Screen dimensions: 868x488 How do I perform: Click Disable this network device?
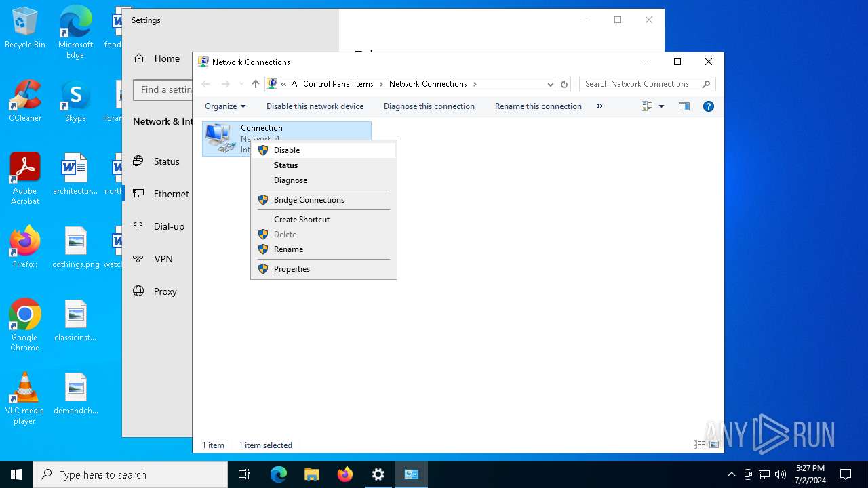pos(315,106)
